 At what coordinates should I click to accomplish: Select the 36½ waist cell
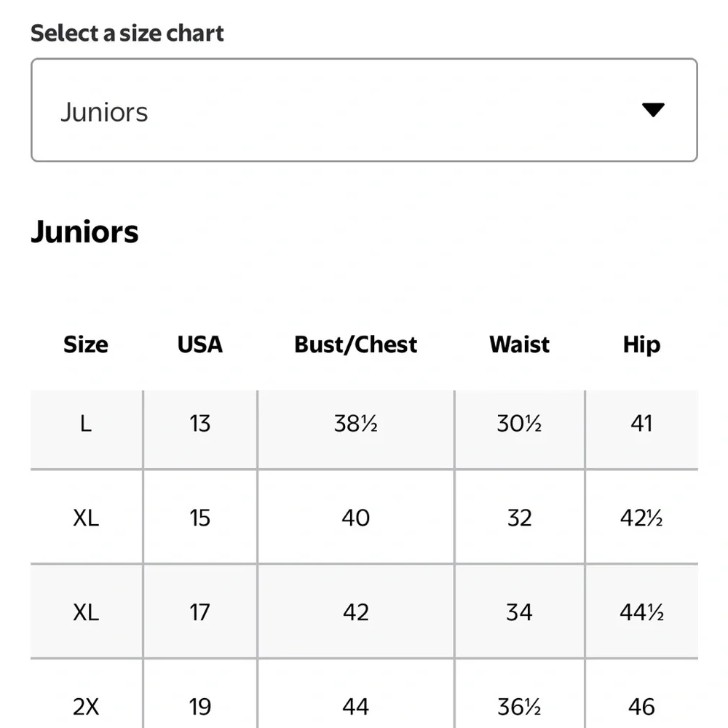(x=520, y=694)
